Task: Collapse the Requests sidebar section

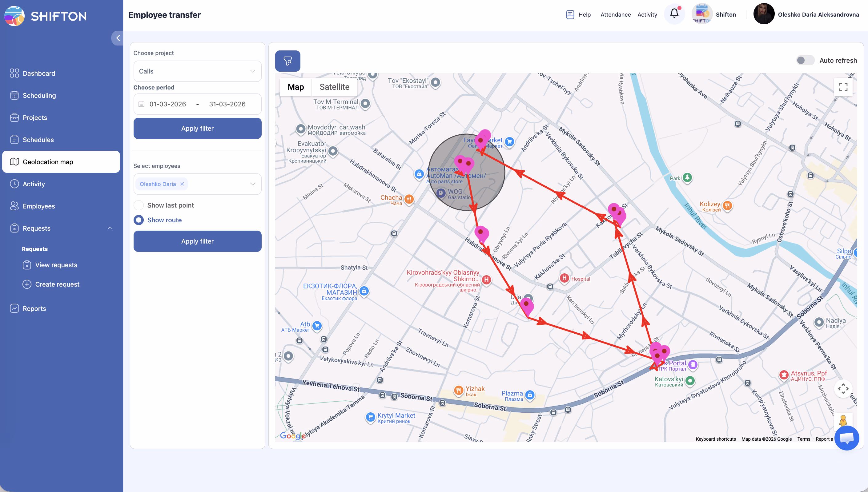Action: click(x=110, y=228)
